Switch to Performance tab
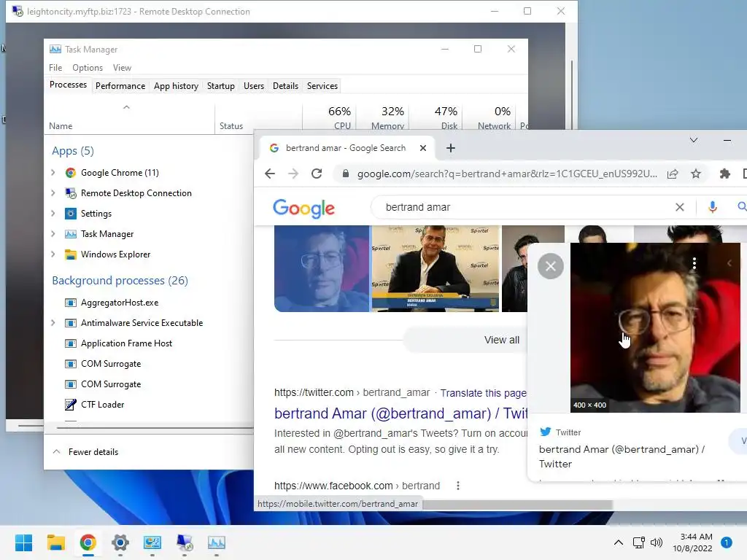Screen dimensions: 747x560 120,86
